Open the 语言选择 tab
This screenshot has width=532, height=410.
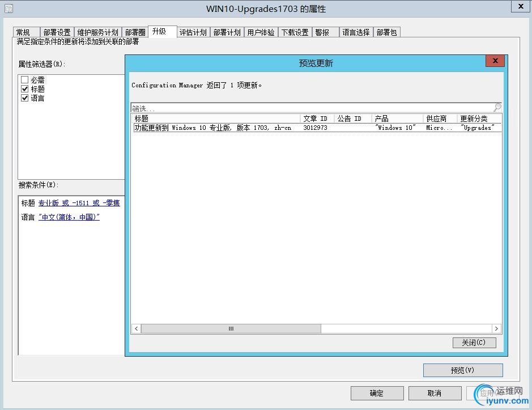point(356,32)
